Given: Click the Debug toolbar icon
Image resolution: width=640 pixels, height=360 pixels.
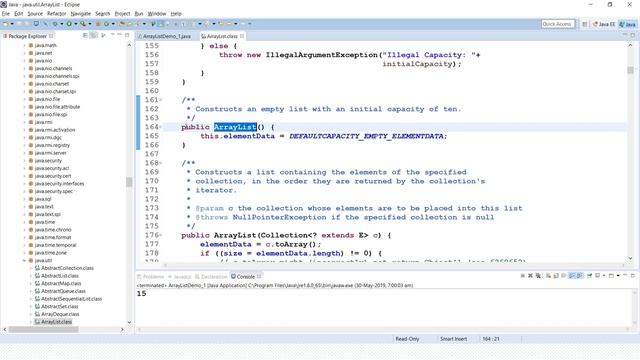Looking at the screenshot, I should pos(55,24).
